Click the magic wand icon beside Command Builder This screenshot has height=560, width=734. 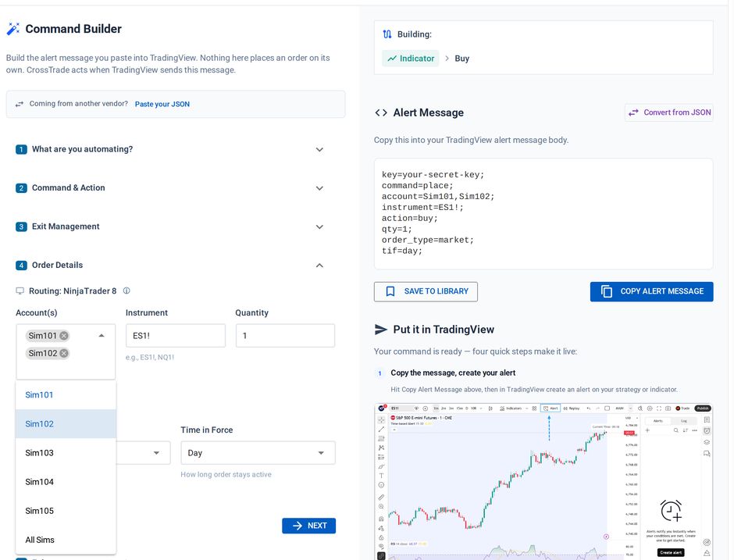coord(13,29)
